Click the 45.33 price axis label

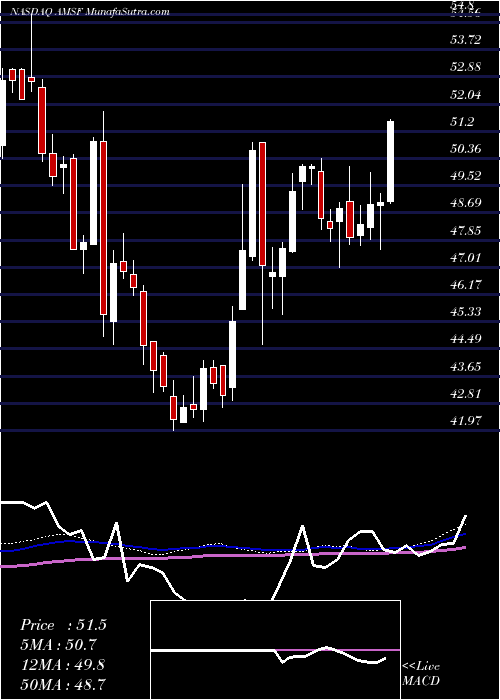click(466, 311)
